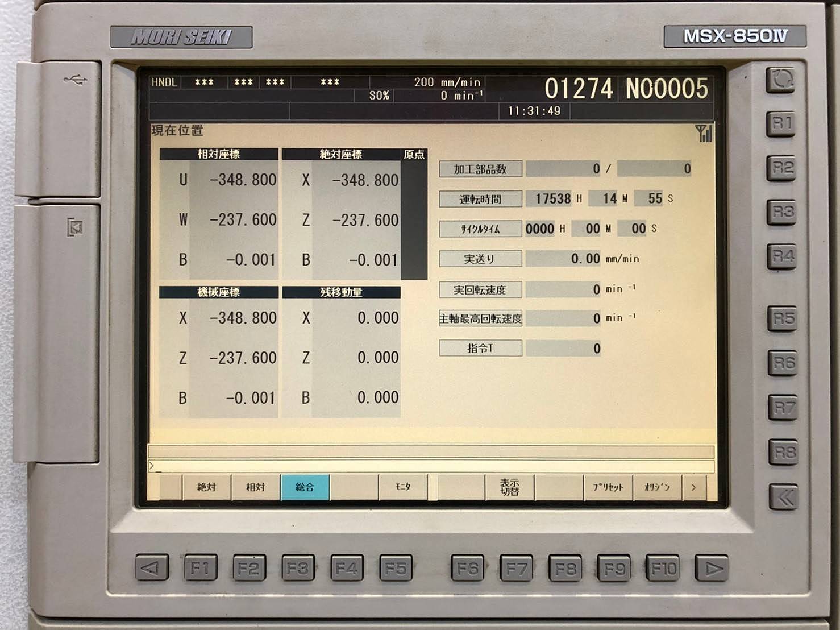Open the モニタ softkey
The image size is (840, 630).
(403, 487)
